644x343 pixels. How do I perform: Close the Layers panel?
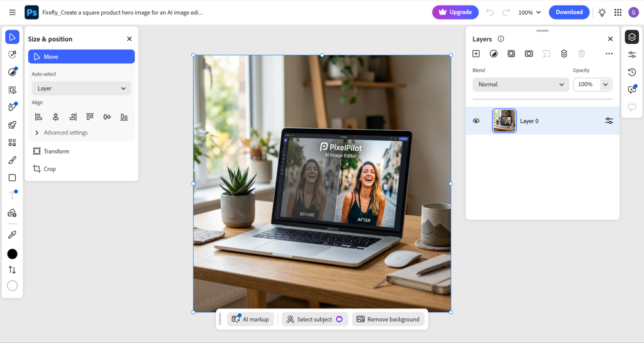(610, 39)
